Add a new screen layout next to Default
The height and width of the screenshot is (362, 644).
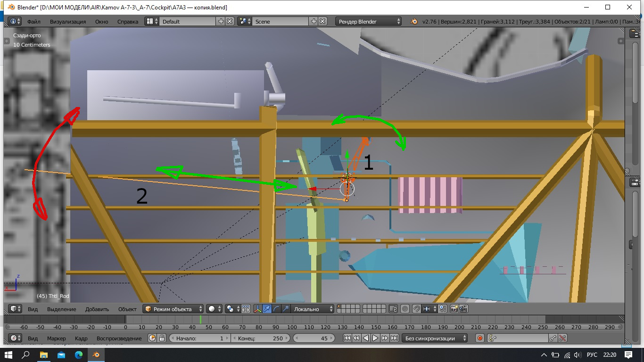(221, 21)
